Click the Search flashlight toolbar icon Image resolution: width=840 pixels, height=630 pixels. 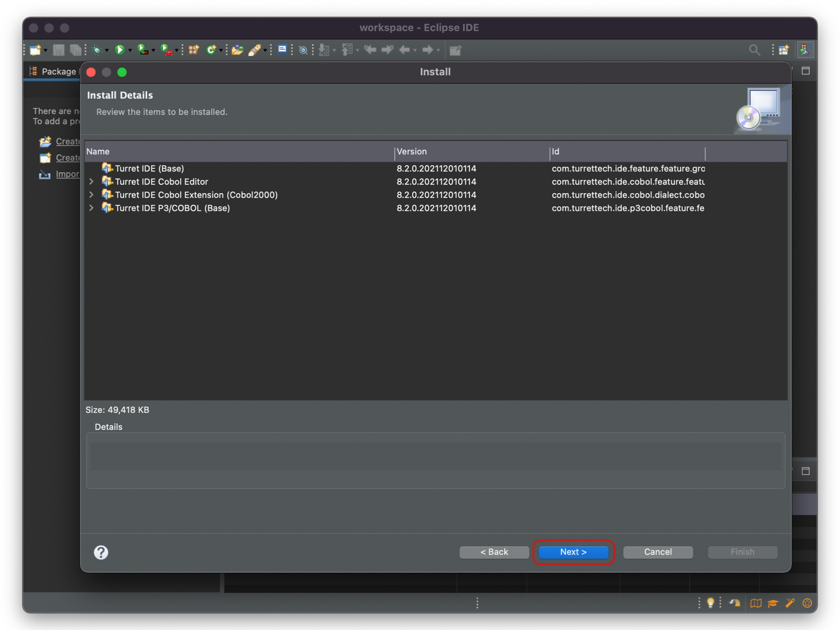click(255, 50)
